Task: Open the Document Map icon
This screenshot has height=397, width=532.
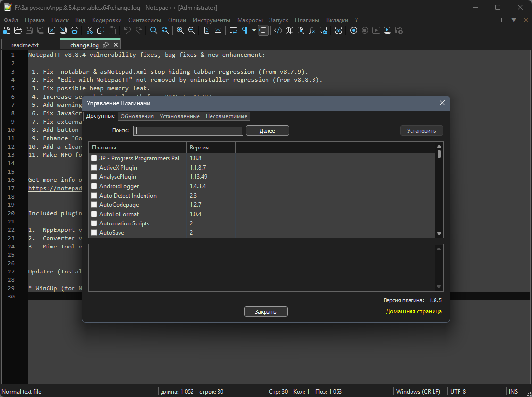Action: (x=290, y=30)
